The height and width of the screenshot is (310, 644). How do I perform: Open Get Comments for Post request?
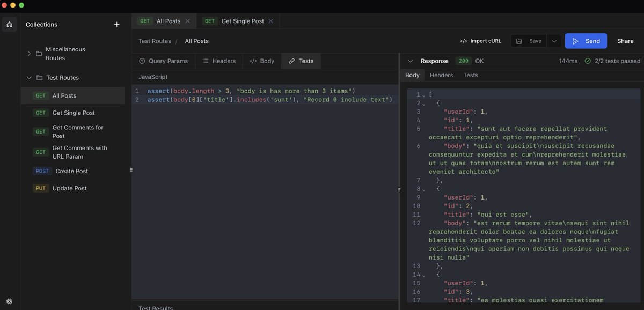point(72,132)
